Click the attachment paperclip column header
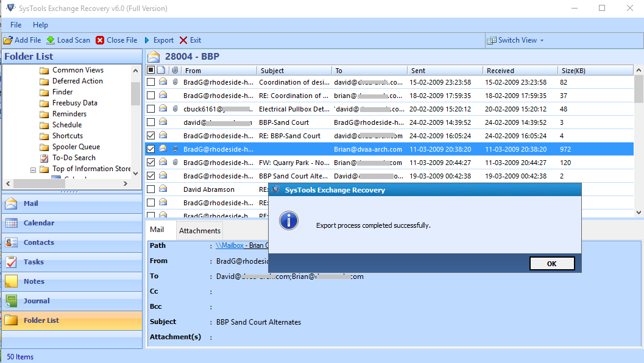This screenshot has height=363, width=644. (x=175, y=70)
